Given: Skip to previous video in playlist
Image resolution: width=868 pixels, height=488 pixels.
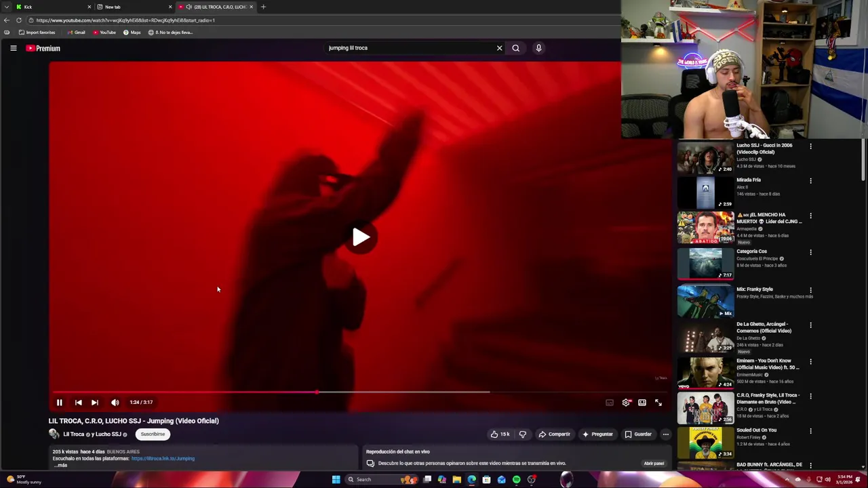Looking at the screenshot, I should [78, 403].
